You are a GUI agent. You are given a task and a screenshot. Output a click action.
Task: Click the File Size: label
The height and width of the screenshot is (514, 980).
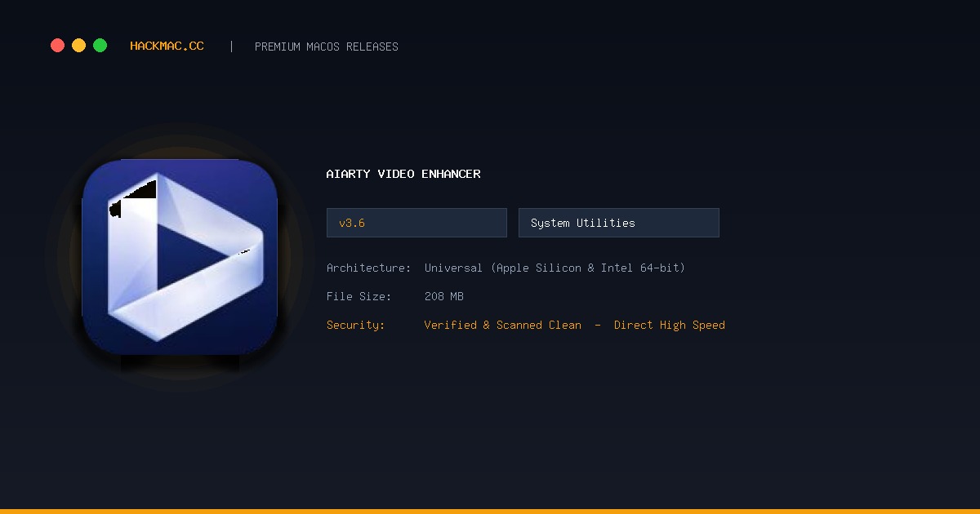(x=359, y=296)
